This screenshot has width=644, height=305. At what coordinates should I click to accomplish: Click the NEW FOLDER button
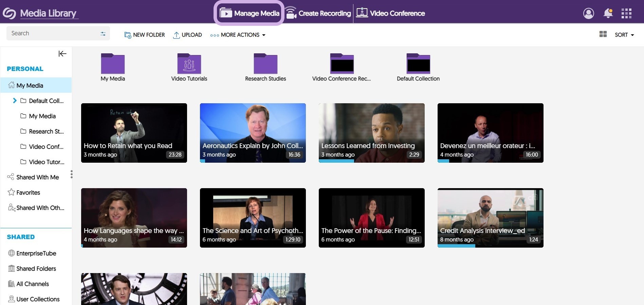pyautogui.click(x=145, y=35)
